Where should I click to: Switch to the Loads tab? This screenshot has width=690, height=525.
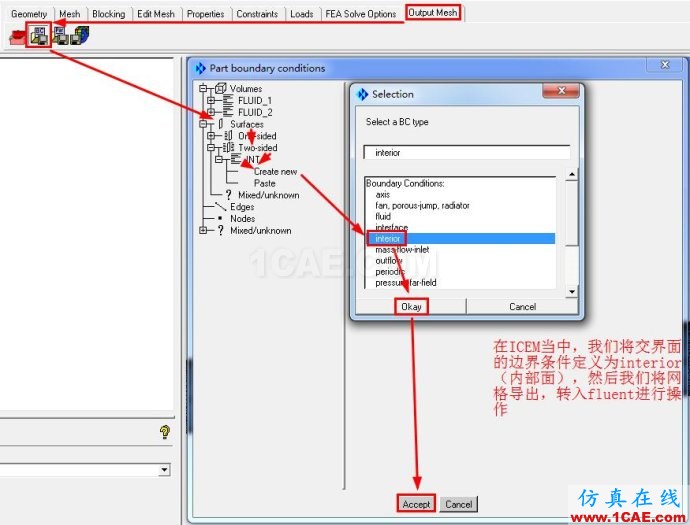click(x=302, y=14)
